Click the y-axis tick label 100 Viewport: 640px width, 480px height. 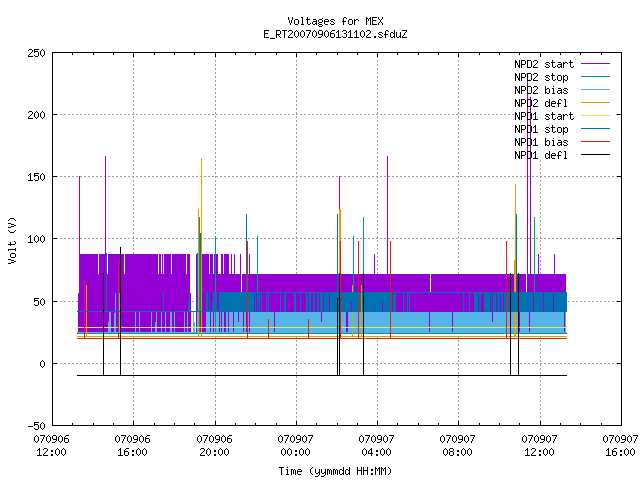(x=36, y=239)
